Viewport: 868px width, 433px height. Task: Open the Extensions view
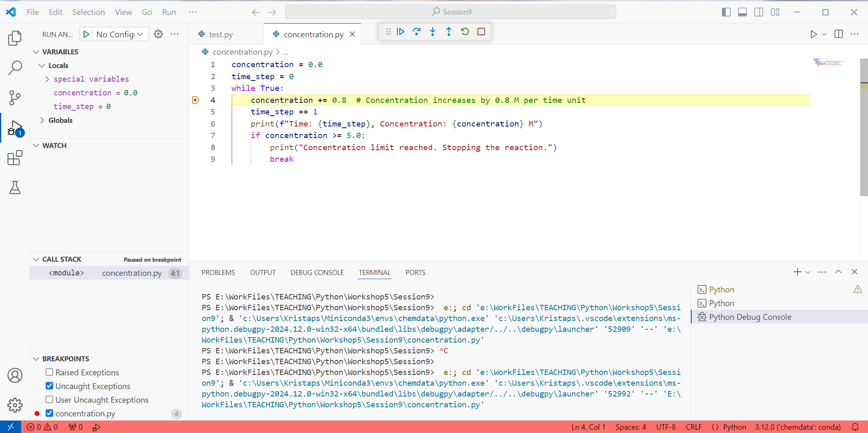15,158
